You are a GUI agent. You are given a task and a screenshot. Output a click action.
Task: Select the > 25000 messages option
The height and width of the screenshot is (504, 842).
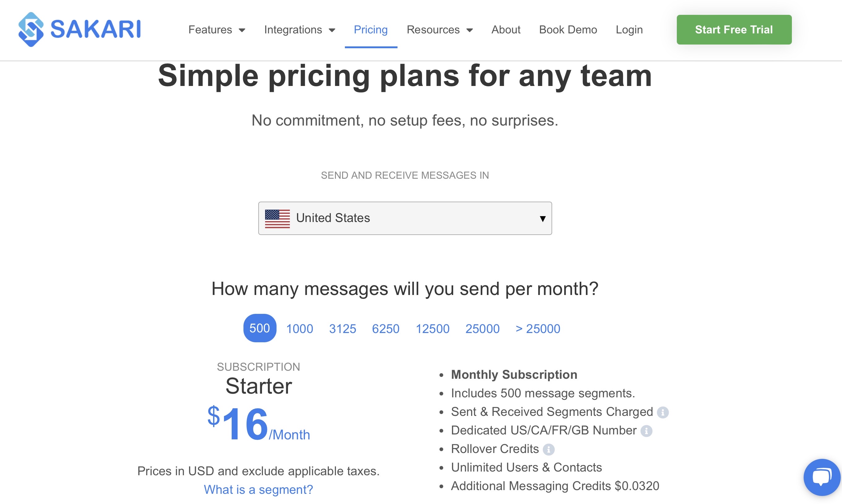pyautogui.click(x=538, y=329)
